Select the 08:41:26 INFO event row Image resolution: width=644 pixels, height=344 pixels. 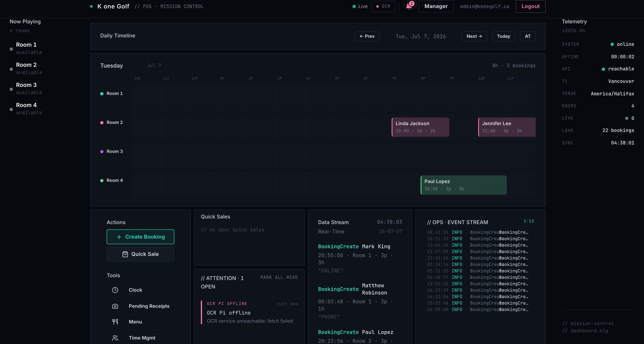[x=478, y=232]
